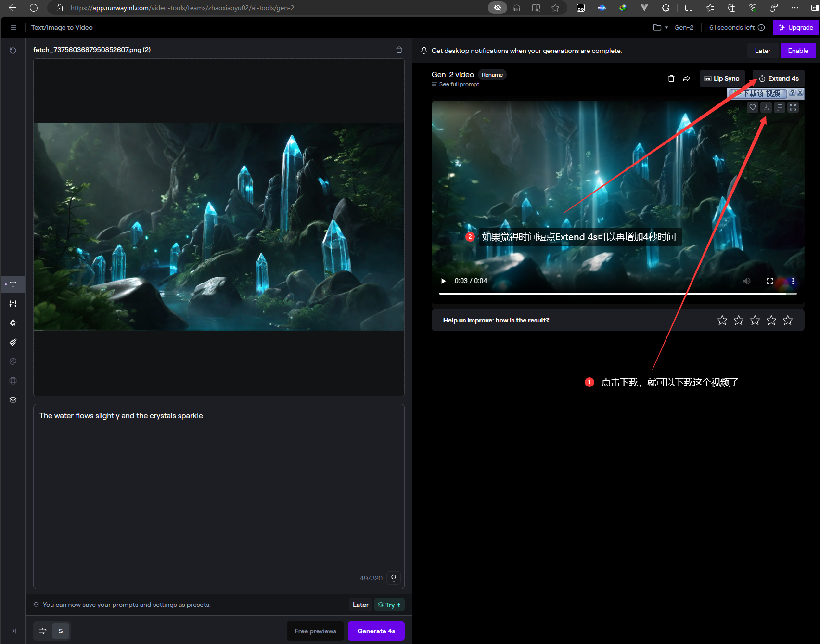The image size is (820, 644).
Task: Delete the Gen-2 video with trash icon
Action: click(671, 78)
